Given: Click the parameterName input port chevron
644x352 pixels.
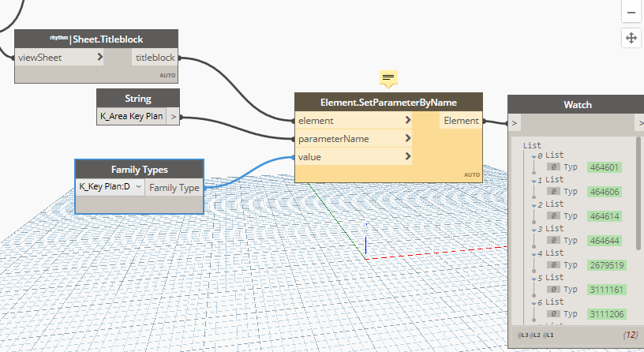Looking at the screenshot, I should [407, 138].
